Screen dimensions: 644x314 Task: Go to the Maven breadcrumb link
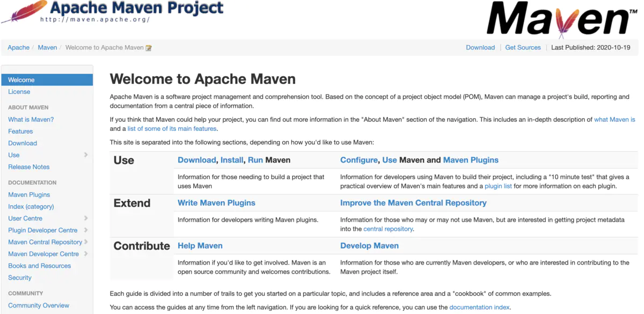[47, 48]
